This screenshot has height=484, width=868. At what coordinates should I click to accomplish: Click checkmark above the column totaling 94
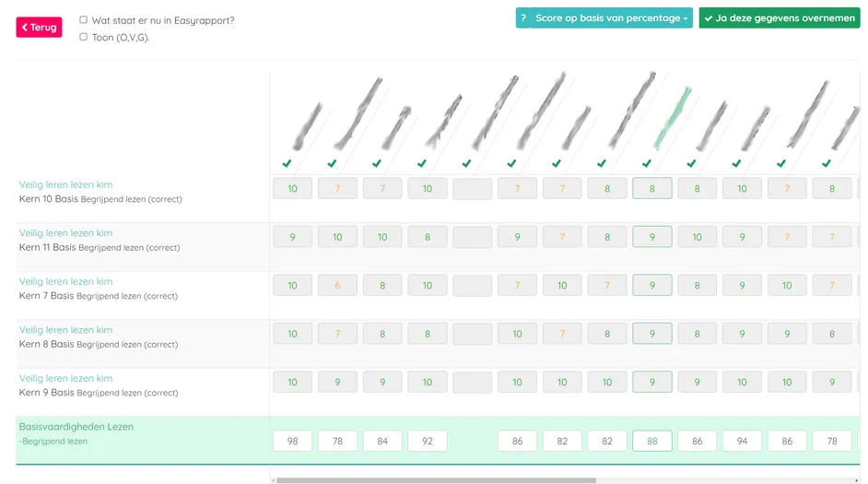coord(736,163)
